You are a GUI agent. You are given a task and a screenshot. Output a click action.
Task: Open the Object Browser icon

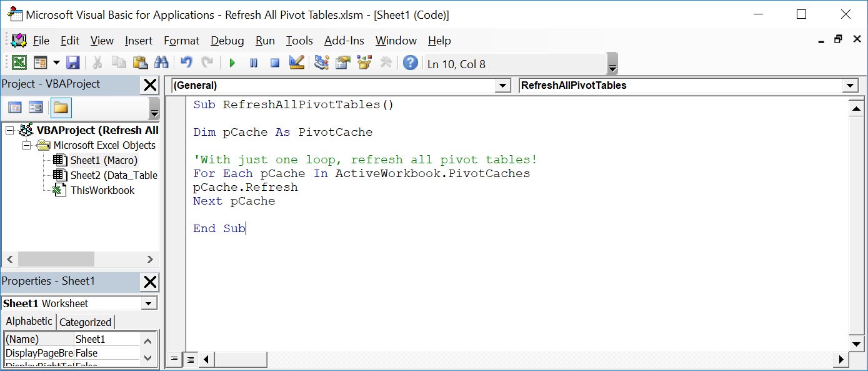click(364, 63)
